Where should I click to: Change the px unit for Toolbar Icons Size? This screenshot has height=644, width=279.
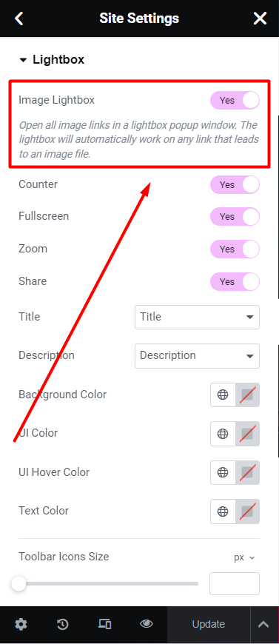pos(244,557)
